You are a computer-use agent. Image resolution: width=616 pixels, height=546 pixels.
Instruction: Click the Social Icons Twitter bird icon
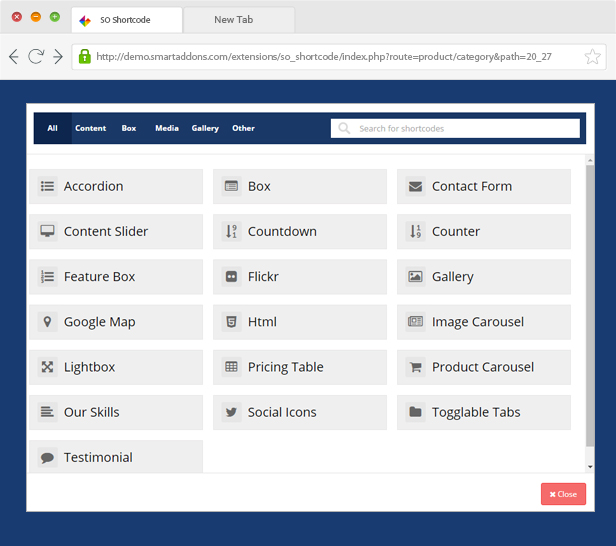click(231, 412)
